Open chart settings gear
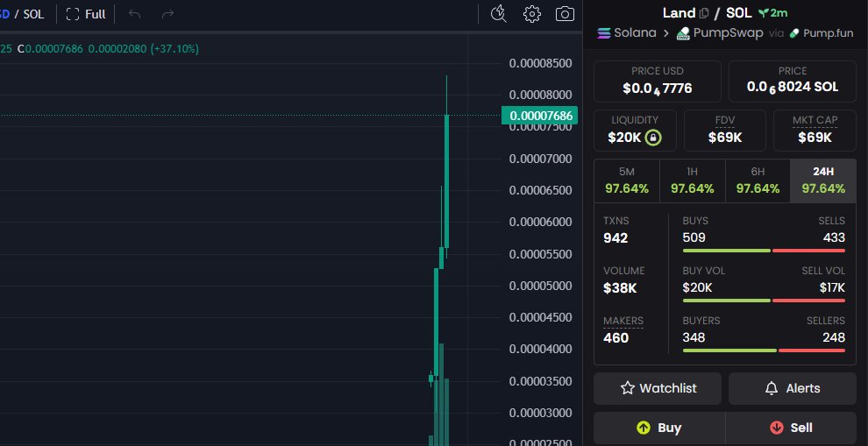Screen dimensions: 868x446 click(532, 14)
